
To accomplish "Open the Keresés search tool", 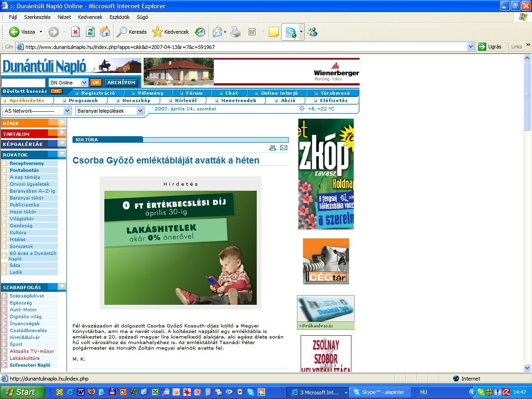I will [x=131, y=32].
